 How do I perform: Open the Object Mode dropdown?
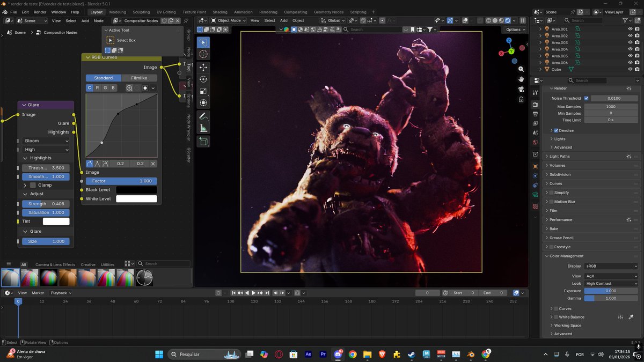point(228,20)
